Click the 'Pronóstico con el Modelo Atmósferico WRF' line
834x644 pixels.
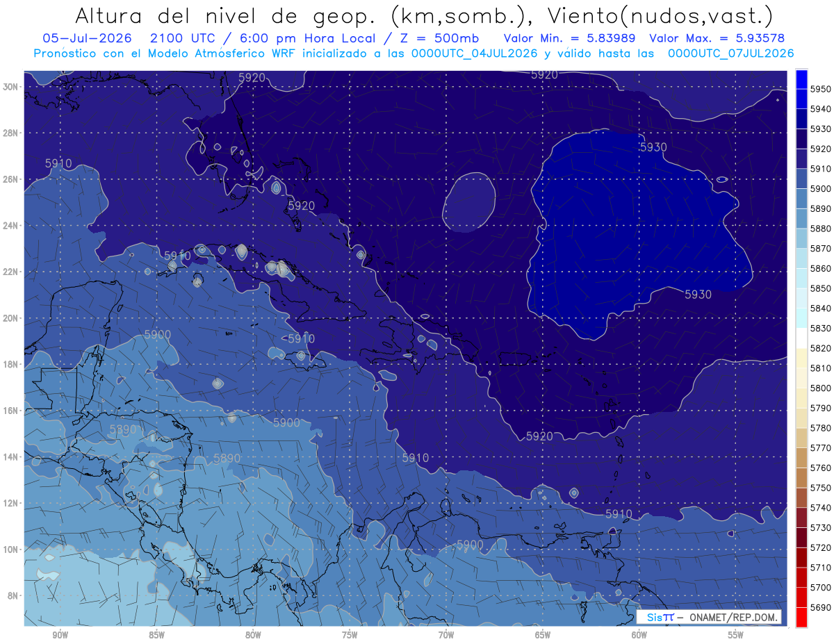tap(165, 53)
